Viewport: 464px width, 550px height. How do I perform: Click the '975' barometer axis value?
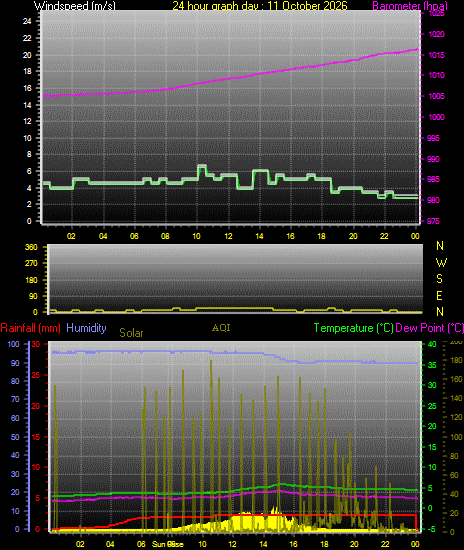[433, 221]
